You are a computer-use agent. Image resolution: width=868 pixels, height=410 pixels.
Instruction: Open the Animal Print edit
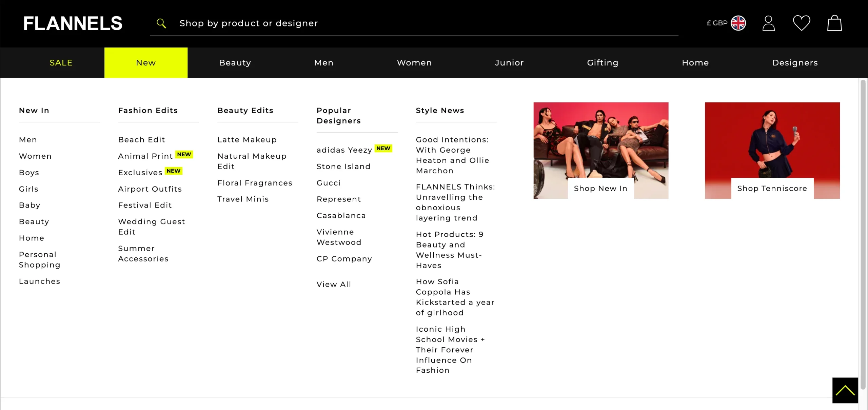point(145,156)
